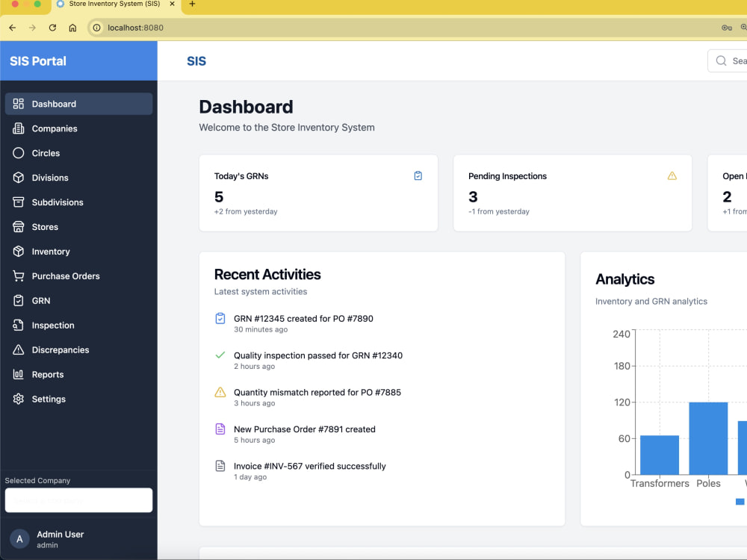Screen dimensions: 747x560
Task: Click the site info icon in address bar
Action: pyautogui.click(x=96, y=28)
